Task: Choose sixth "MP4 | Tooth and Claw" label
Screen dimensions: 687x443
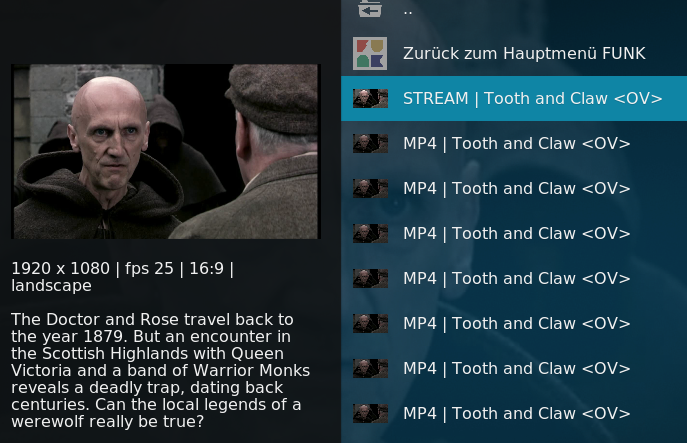Action: 517,369
